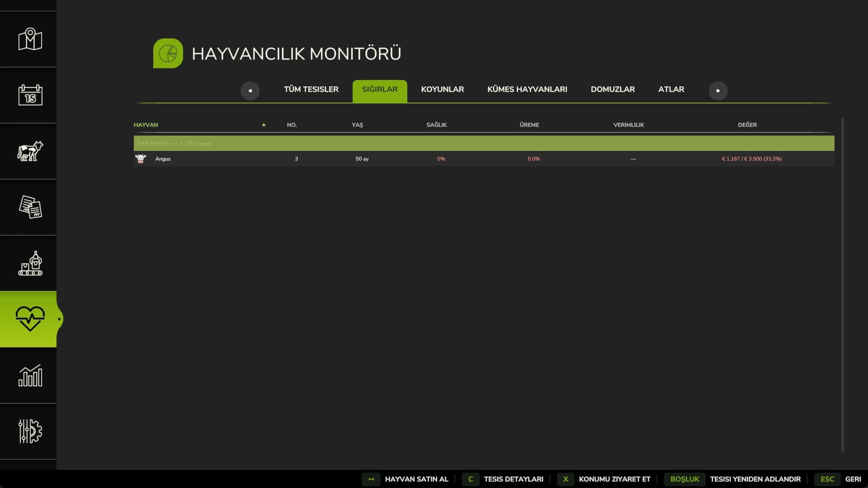Viewport: 868px width, 488px height.
Task: Click the ESC key hint
Action: point(827,479)
